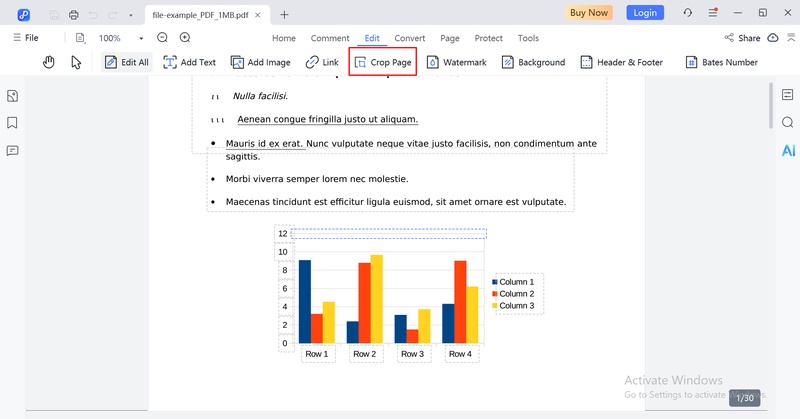Close the file-example_PDF_1MB.pdf tab
The image size is (800, 419).
258,15
